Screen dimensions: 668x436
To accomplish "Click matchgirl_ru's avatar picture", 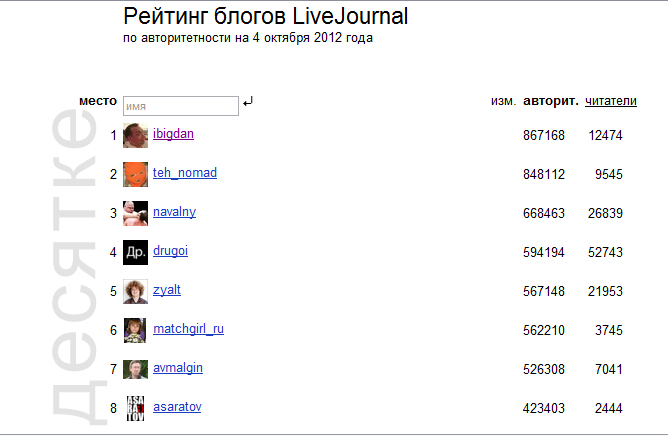I will pos(135,330).
